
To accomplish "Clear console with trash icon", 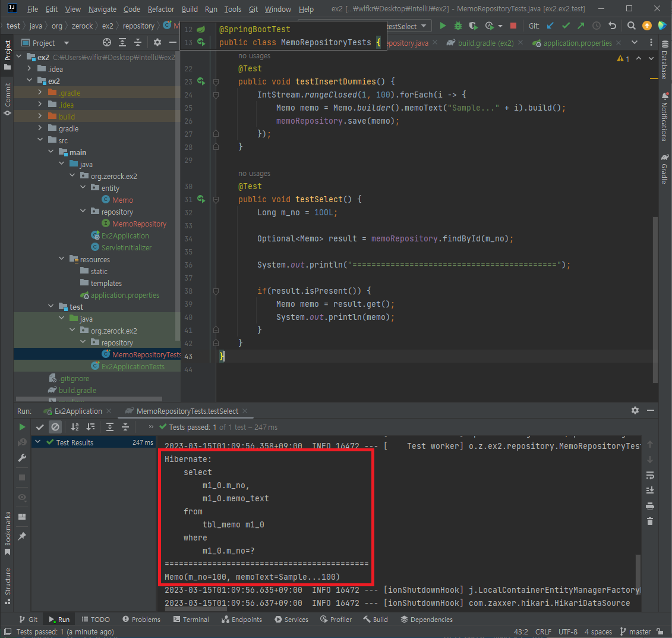I will point(649,521).
